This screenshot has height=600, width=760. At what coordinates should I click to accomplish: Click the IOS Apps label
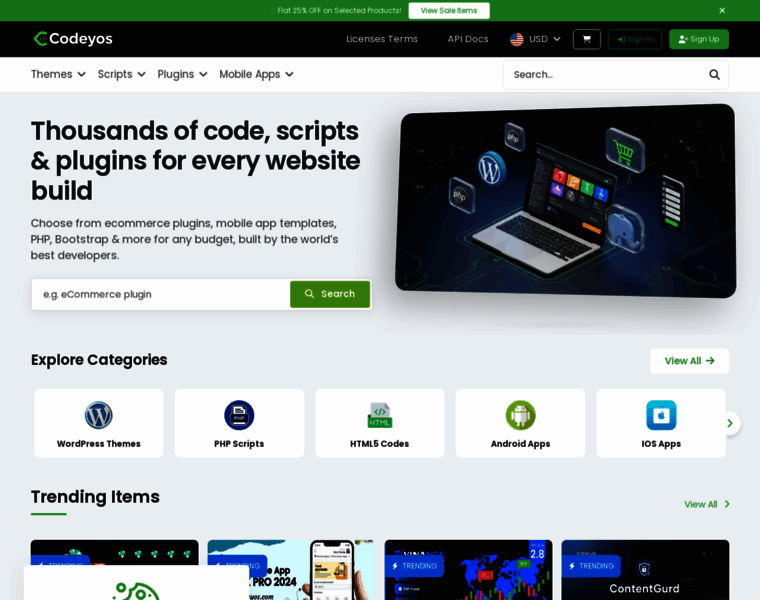click(661, 443)
